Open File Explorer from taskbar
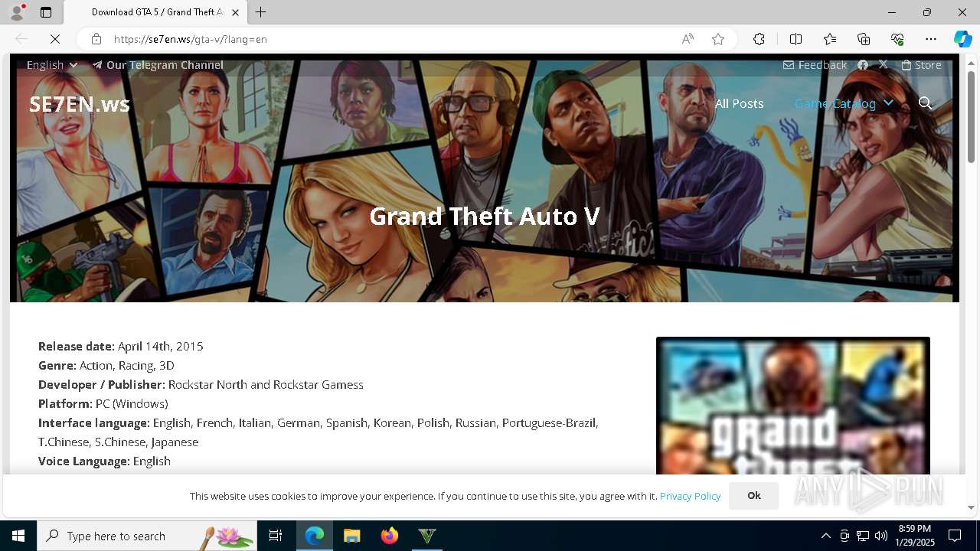Image resolution: width=980 pixels, height=551 pixels. click(x=351, y=536)
